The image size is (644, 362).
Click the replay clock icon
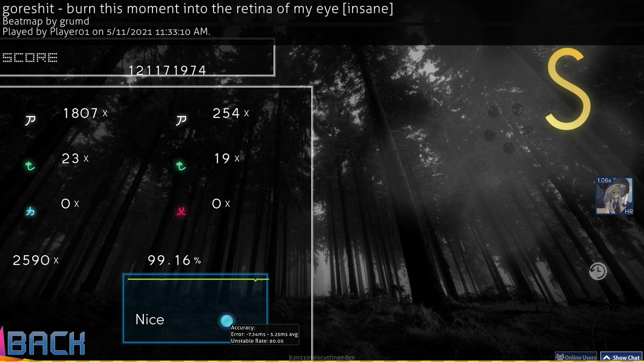(x=597, y=271)
